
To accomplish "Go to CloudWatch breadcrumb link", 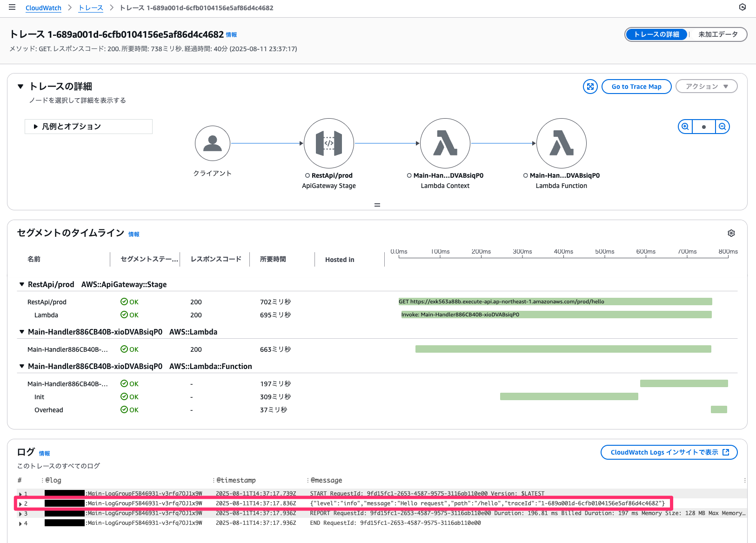I will [43, 8].
